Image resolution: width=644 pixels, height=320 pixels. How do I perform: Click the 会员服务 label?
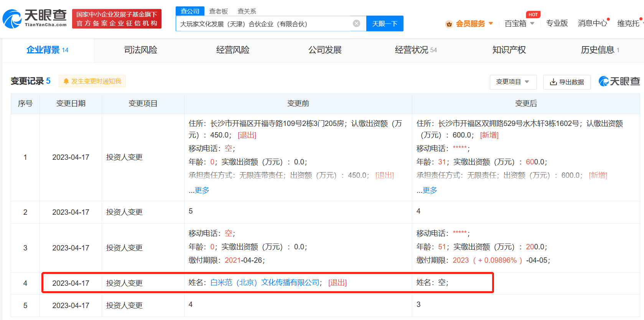[x=470, y=24]
